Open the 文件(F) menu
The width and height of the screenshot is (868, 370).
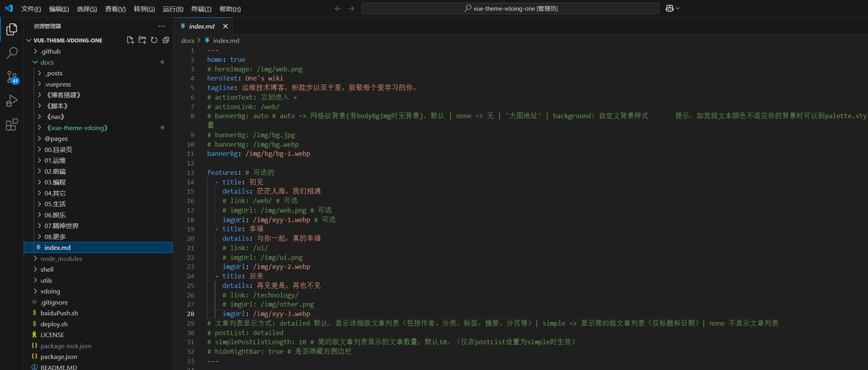pyautogui.click(x=31, y=9)
